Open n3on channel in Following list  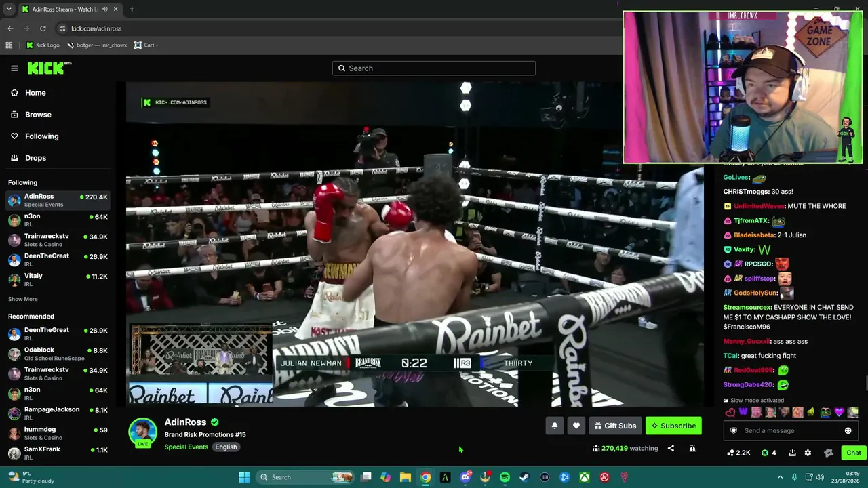click(58, 220)
